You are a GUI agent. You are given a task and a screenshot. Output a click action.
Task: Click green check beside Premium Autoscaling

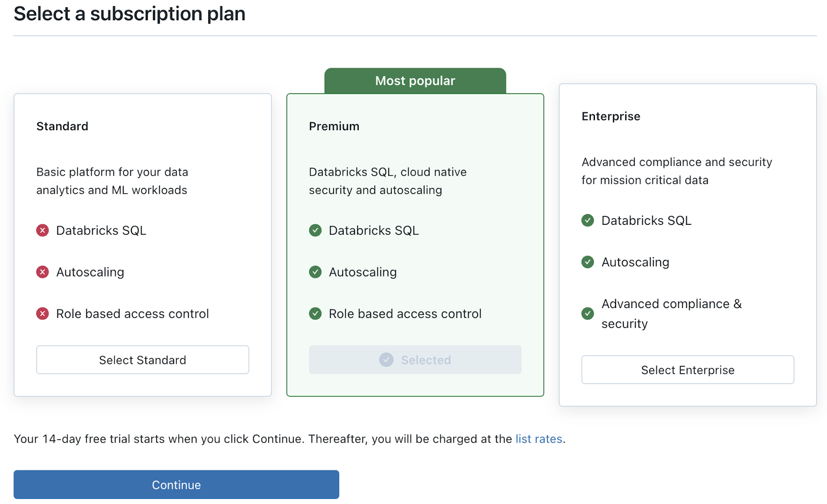(315, 272)
